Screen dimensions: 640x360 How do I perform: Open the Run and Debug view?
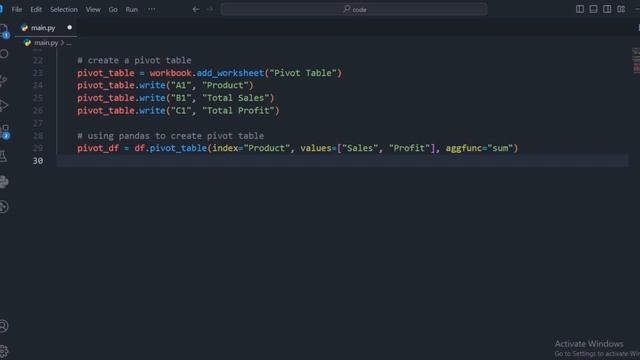4,105
